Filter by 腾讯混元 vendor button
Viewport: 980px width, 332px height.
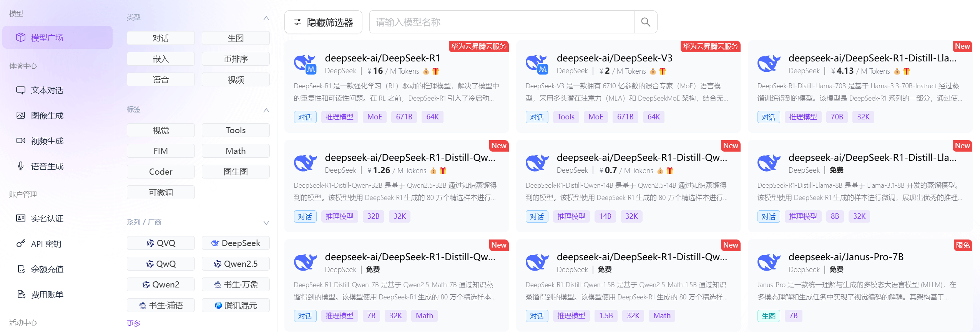(x=236, y=305)
